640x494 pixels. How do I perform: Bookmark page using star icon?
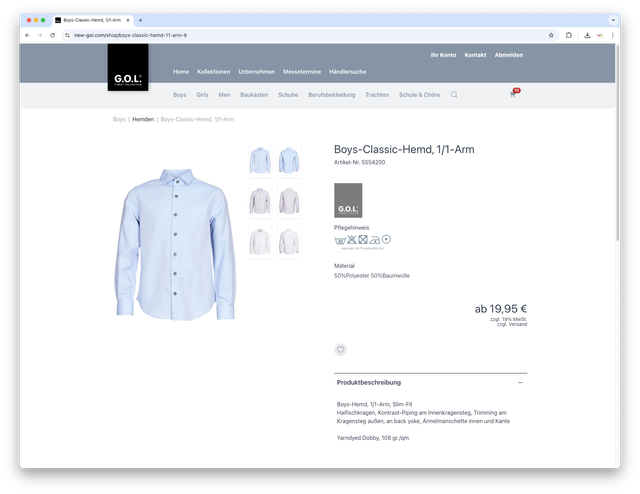(x=551, y=35)
